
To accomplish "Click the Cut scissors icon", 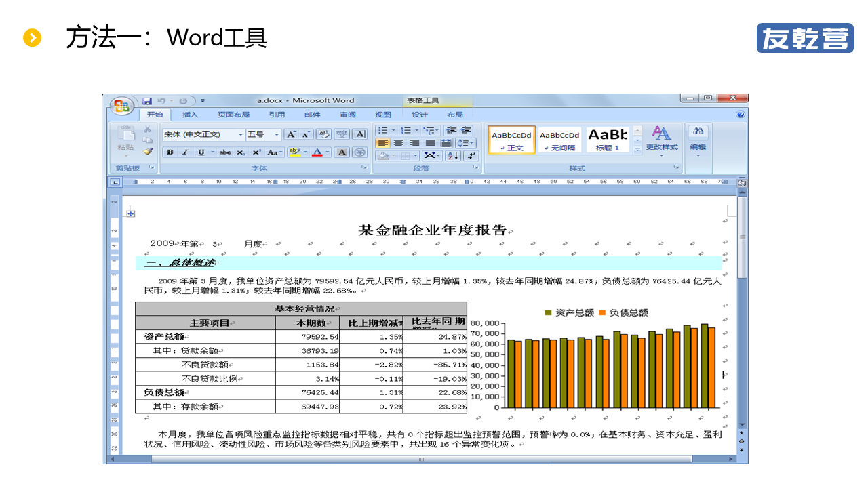I will pyautogui.click(x=147, y=129).
